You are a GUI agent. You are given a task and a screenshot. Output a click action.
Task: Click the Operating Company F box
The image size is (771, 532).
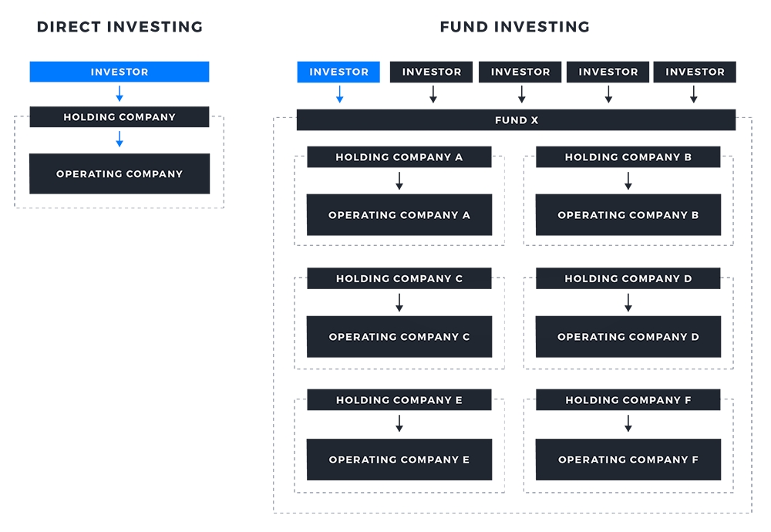pyautogui.click(x=628, y=460)
